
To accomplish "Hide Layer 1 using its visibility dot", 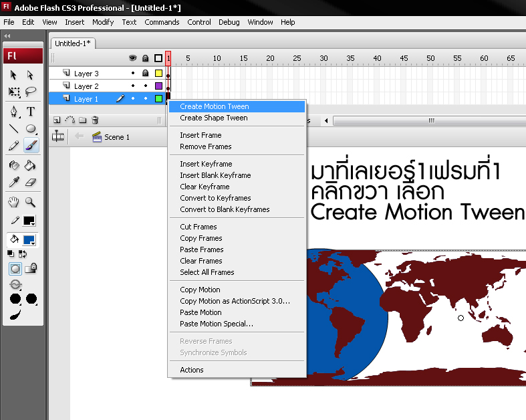I will [x=133, y=98].
